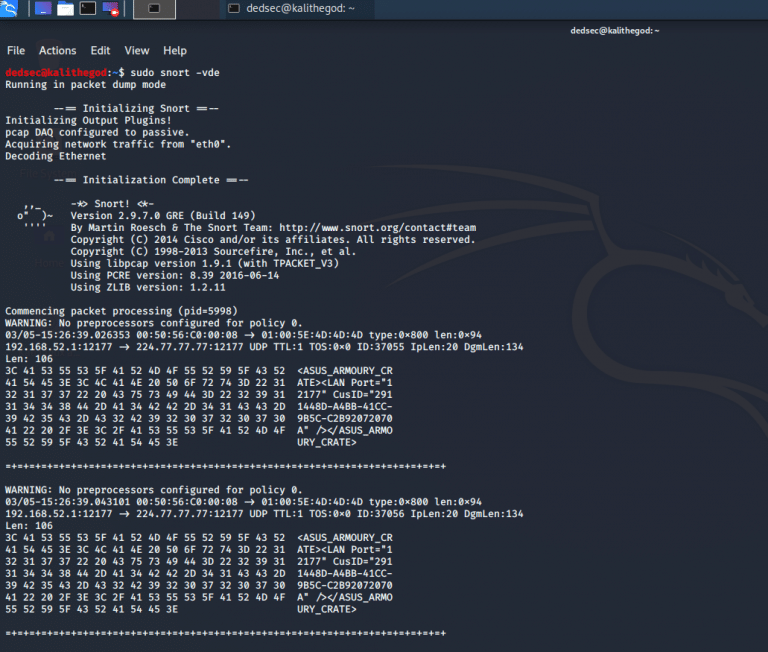
Task: Click the snort.org contact team URL
Action: pos(377,228)
